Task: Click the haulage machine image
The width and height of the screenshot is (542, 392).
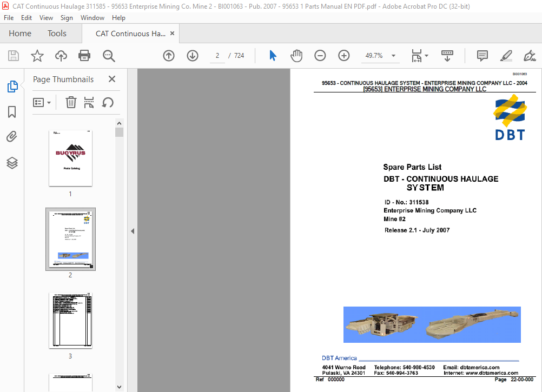Action: (432, 324)
